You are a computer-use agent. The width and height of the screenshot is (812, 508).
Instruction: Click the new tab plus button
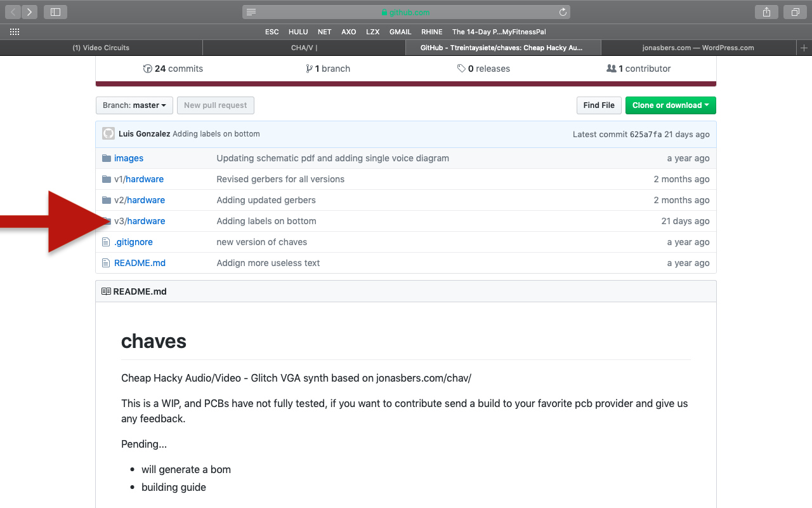pyautogui.click(x=804, y=48)
